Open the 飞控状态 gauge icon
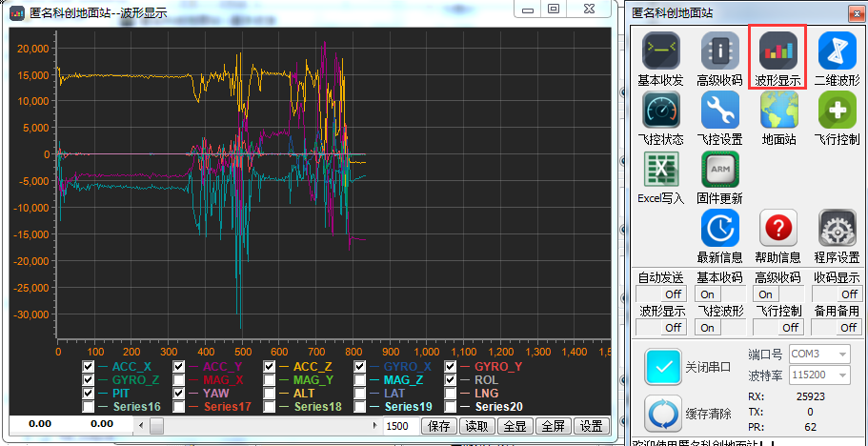 pyautogui.click(x=660, y=110)
